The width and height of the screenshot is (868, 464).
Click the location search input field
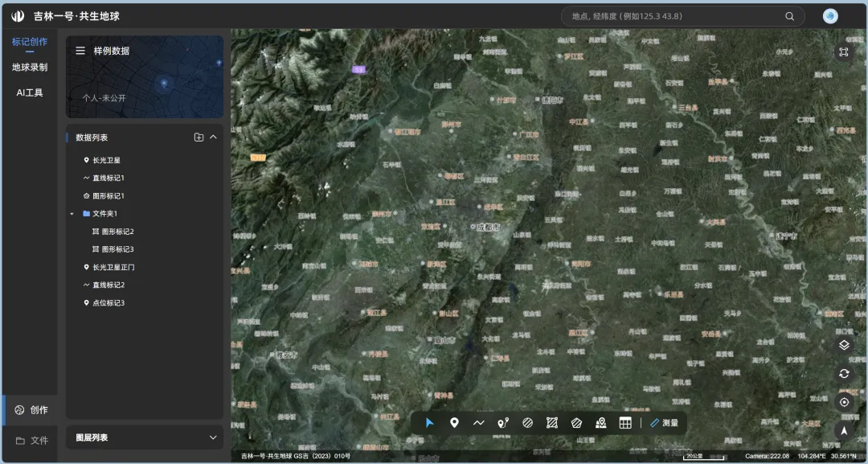tap(682, 16)
